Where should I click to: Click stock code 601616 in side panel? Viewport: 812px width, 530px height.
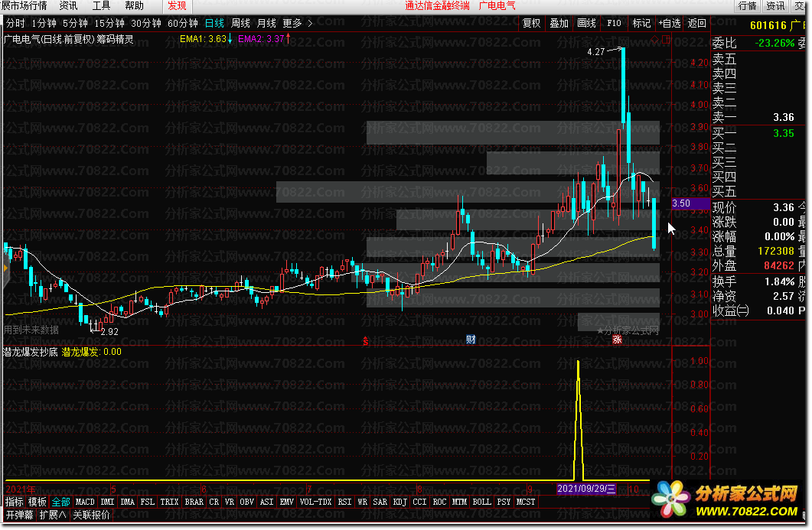point(768,25)
